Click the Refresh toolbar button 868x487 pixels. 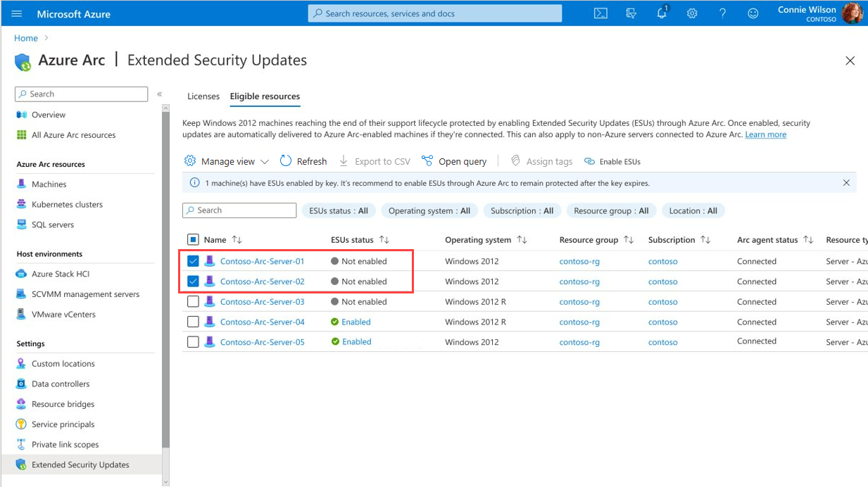pos(303,161)
